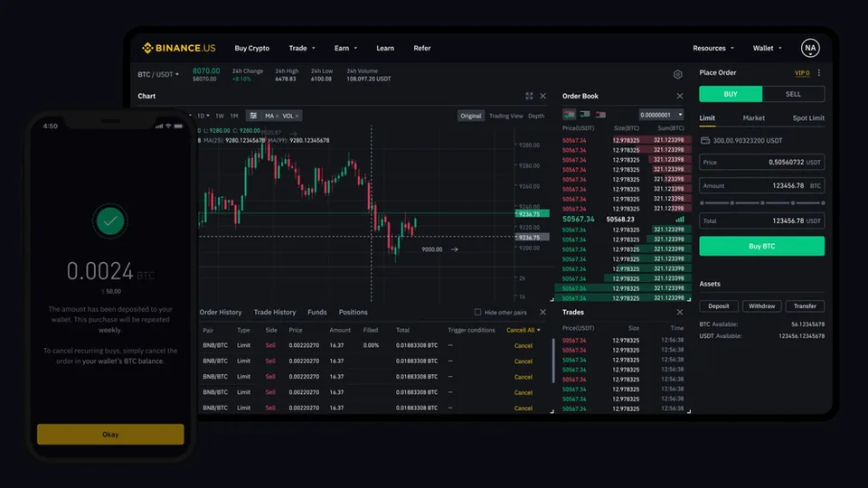The height and width of the screenshot is (488, 868).
Task: Click the Transfer button
Action: coord(805,306)
